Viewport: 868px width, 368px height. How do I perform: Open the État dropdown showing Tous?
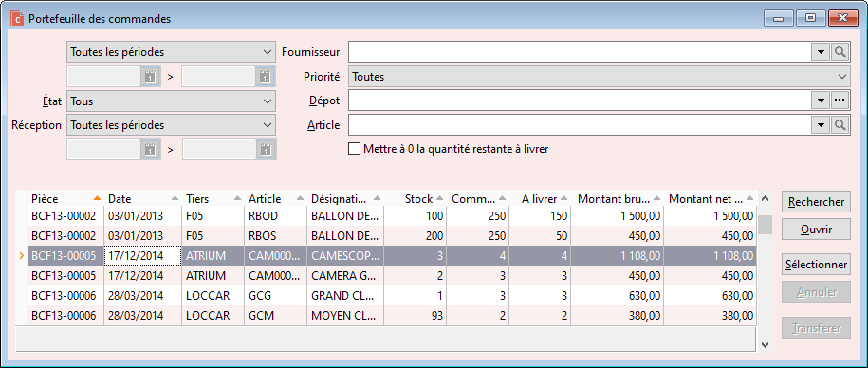pos(171,101)
